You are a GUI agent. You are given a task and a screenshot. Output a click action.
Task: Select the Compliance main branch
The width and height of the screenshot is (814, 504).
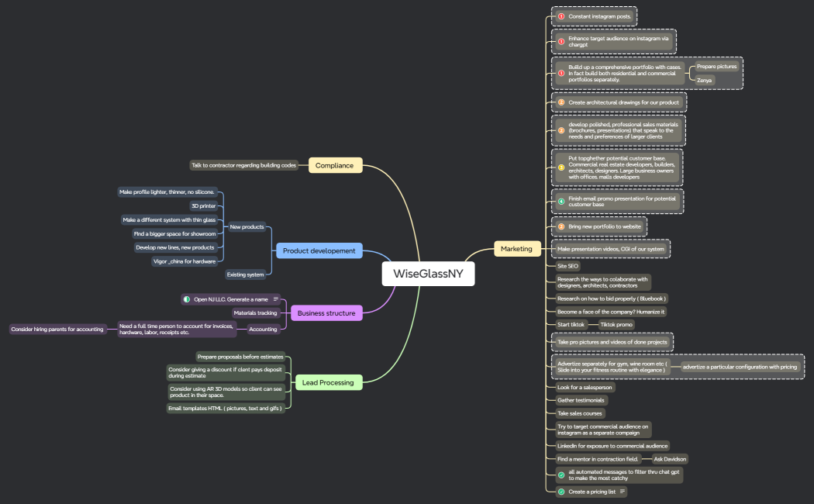pos(334,165)
